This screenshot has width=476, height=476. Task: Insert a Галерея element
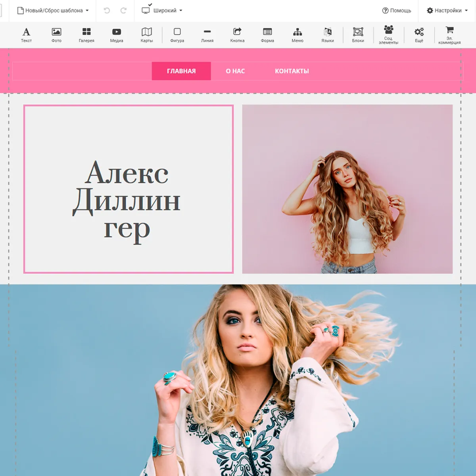click(x=86, y=35)
